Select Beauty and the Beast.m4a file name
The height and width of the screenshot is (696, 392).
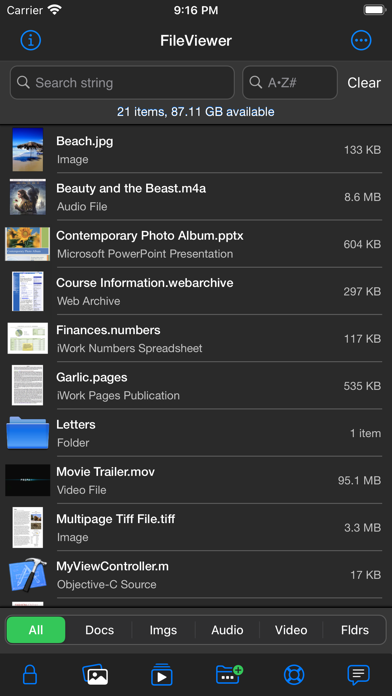pos(131,188)
